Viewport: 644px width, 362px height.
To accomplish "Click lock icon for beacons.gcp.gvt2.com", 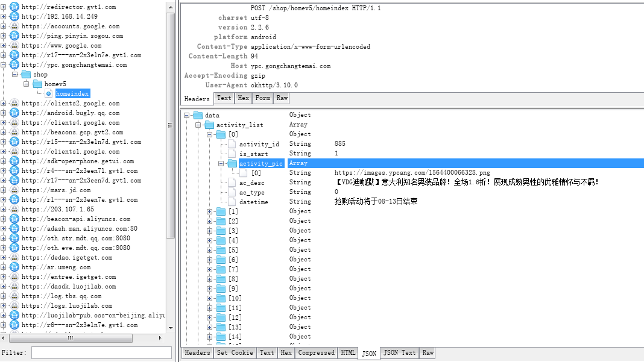I will pyautogui.click(x=14, y=132).
